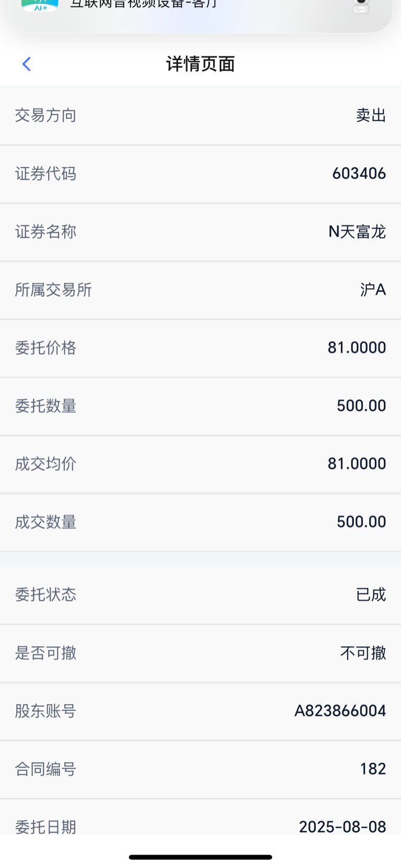401x868 pixels.
Task: Tap the blue back arrow icon
Action: point(27,64)
